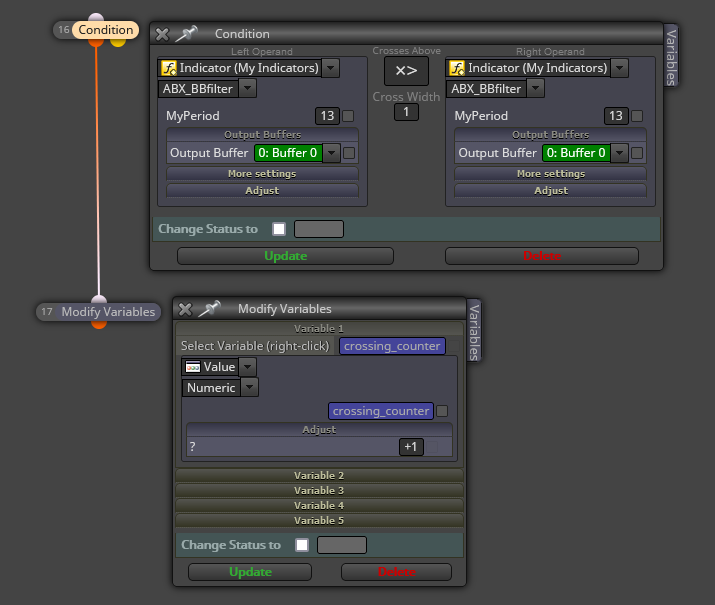Enable Change Status to in Condition panel

[279, 229]
